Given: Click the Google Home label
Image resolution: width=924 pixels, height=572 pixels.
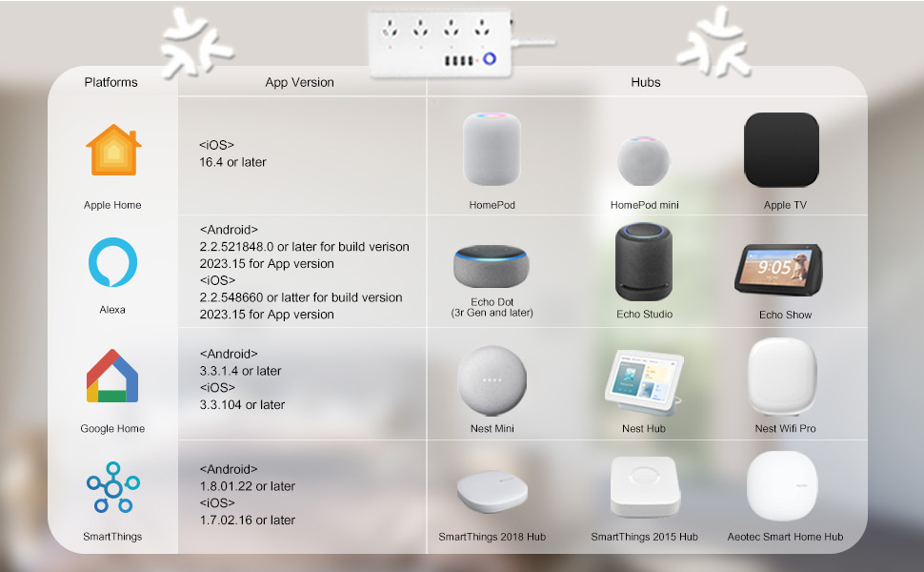Looking at the screenshot, I should pyautogui.click(x=112, y=428).
